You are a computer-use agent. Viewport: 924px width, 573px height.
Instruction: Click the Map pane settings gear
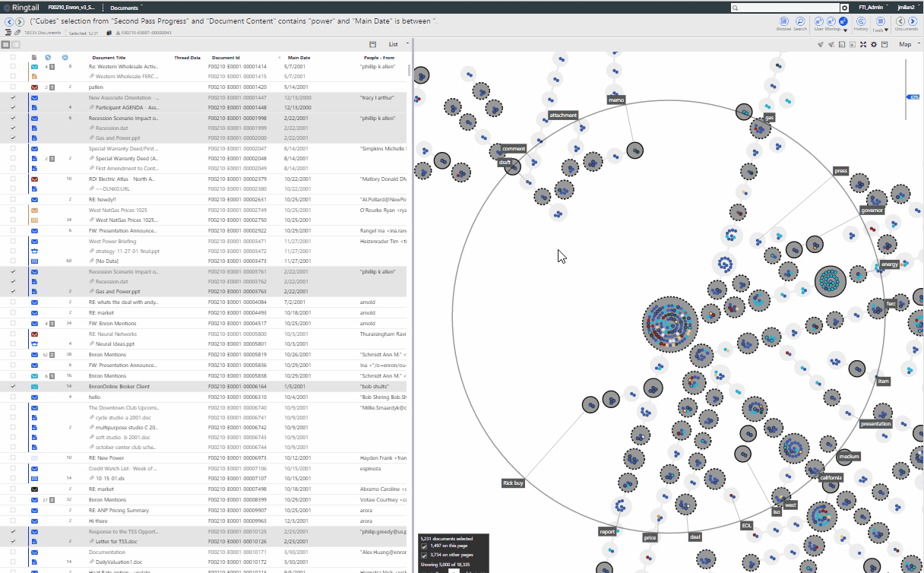(x=874, y=44)
